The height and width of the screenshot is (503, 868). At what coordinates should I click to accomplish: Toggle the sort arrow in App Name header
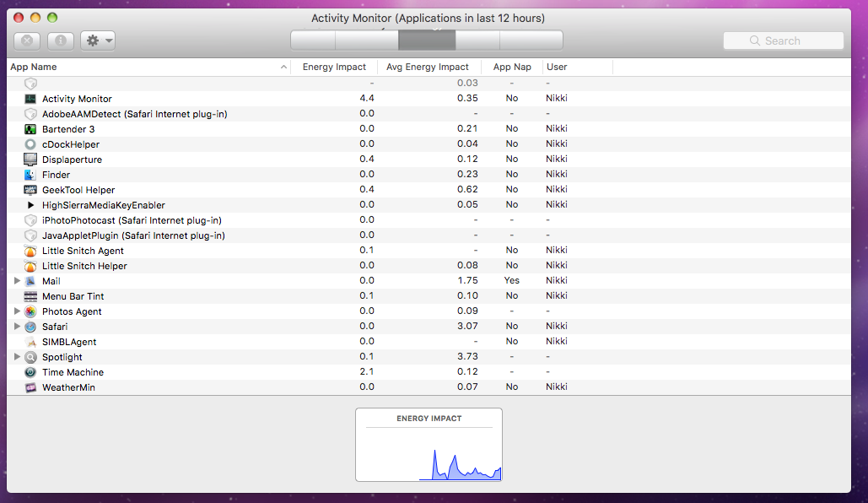click(x=283, y=67)
